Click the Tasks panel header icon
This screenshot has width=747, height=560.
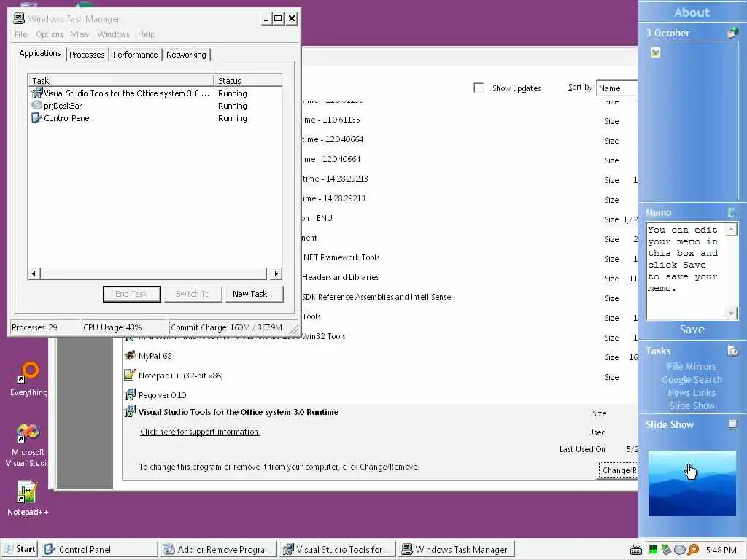(x=732, y=351)
